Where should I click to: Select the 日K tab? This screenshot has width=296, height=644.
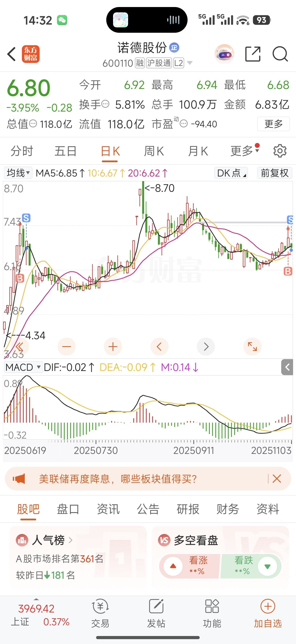[110, 151]
